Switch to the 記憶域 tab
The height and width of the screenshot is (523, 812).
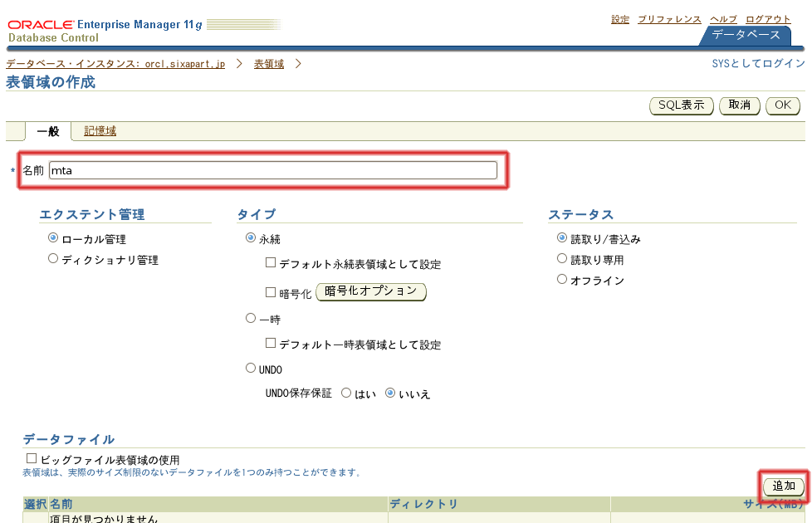pos(100,131)
